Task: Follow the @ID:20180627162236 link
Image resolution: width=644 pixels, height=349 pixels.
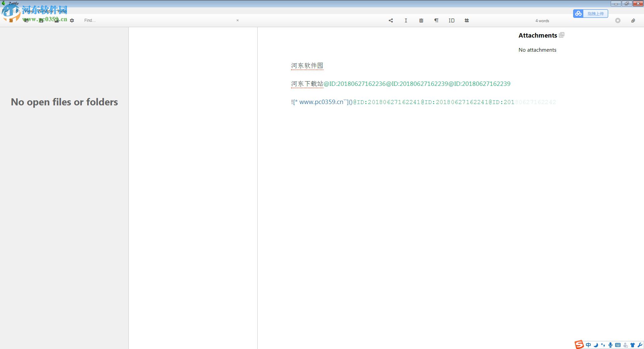Action: [355, 84]
